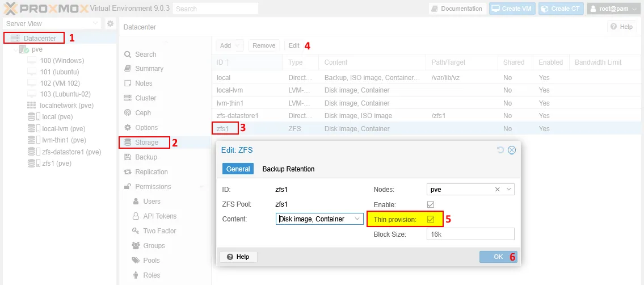Toggle the Enable checkbox
Screen dimensions: 644x285
[431, 204]
